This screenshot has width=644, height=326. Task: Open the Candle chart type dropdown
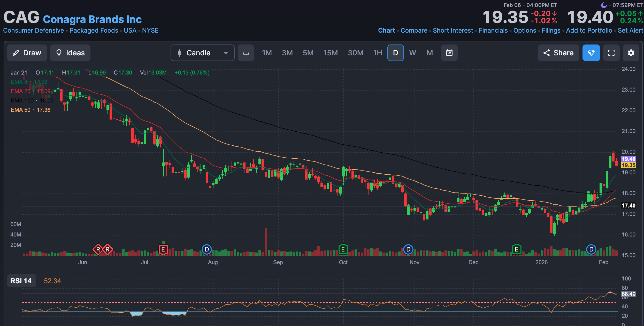[x=202, y=53]
